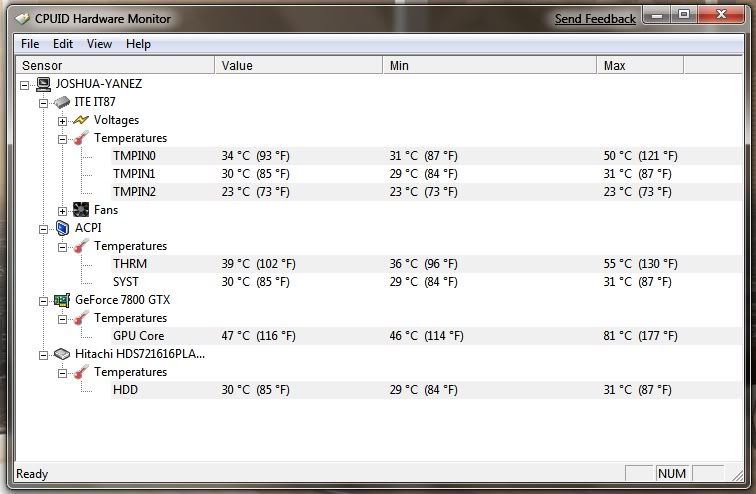Open the Edit menu
756x494 pixels.
click(63, 44)
